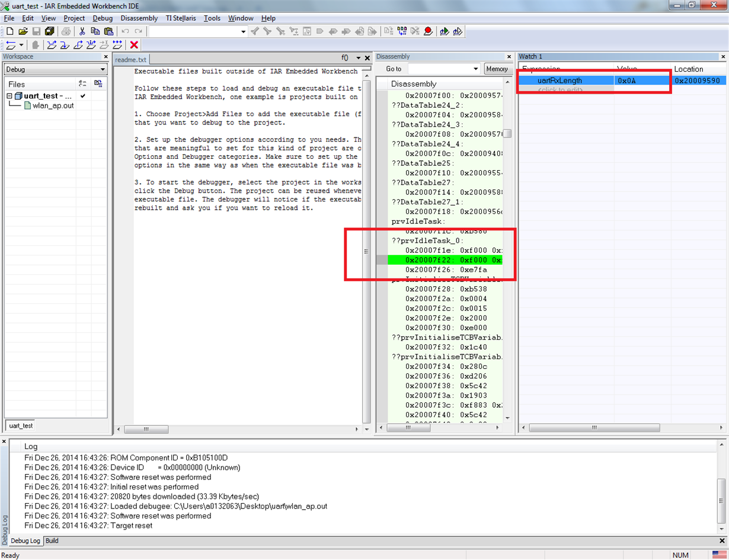The image size is (729, 560).
Task: Collapse the uart_test project tree node
Action: click(x=9, y=96)
